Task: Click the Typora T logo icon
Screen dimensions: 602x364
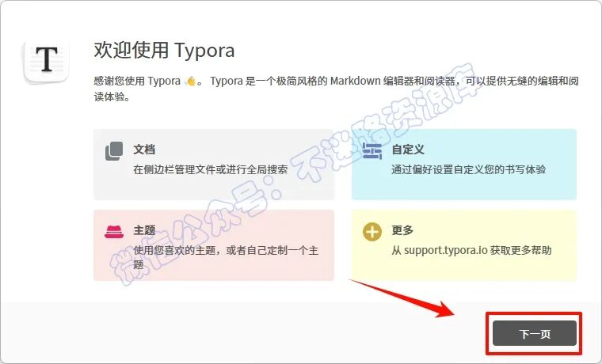Action: pyautogui.click(x=47, y=62)
